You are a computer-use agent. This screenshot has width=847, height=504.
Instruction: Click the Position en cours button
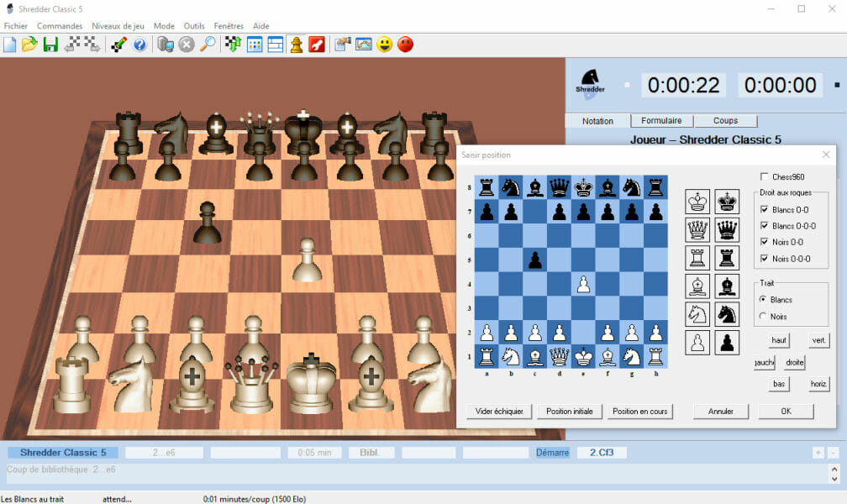[x=639, y=411]
